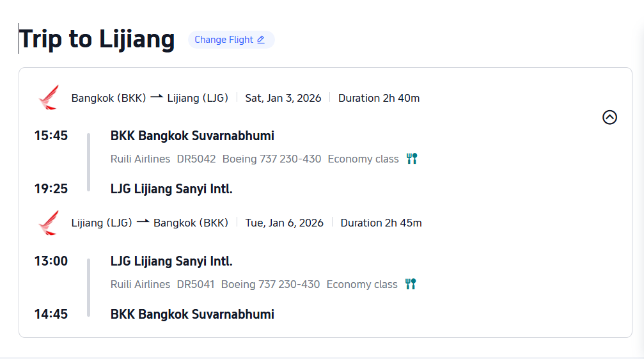Click the Trip to Lijiang heading

coord(97,40)
